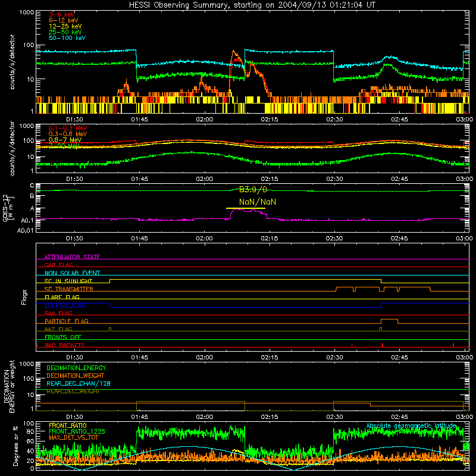Select the BAD_PACKETS flag label
The height and width of the screenshot is (476, 476).
point(65,345)
